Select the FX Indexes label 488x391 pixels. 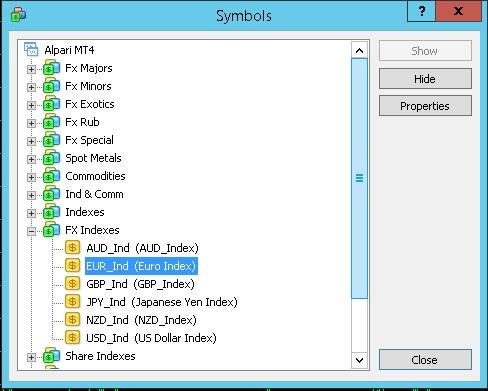click(x=92, y=230)
